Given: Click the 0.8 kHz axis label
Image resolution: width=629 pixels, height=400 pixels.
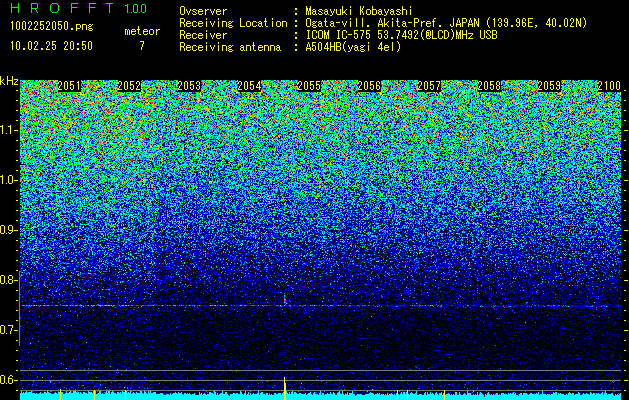Looking at the screenshot, I should click(x=8, y=280).
